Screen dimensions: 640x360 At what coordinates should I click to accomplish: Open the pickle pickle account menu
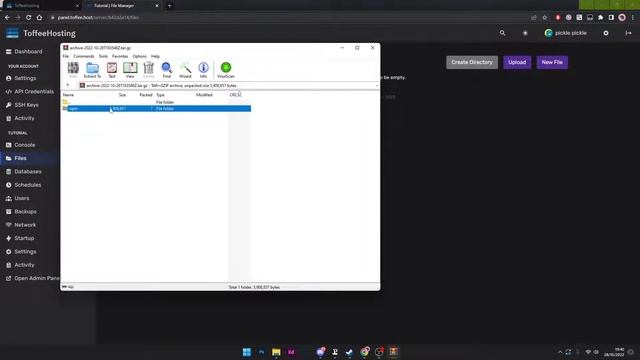[566, 33]
